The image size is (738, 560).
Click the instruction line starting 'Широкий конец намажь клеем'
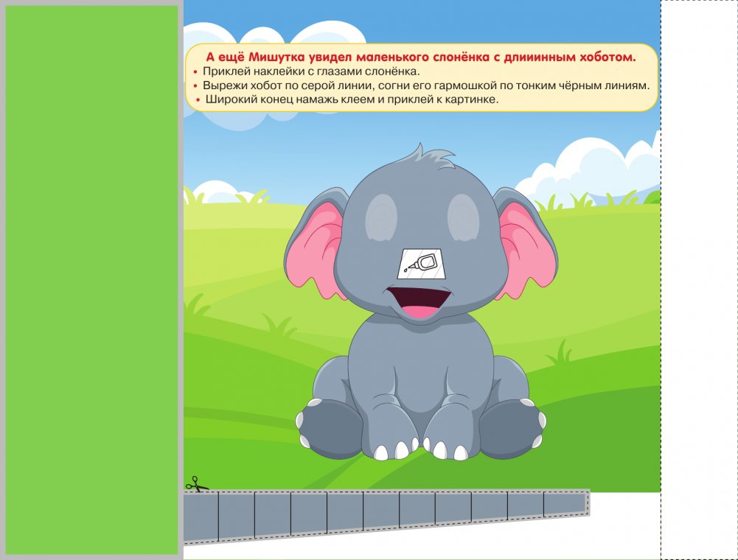(x=352, y=99)
